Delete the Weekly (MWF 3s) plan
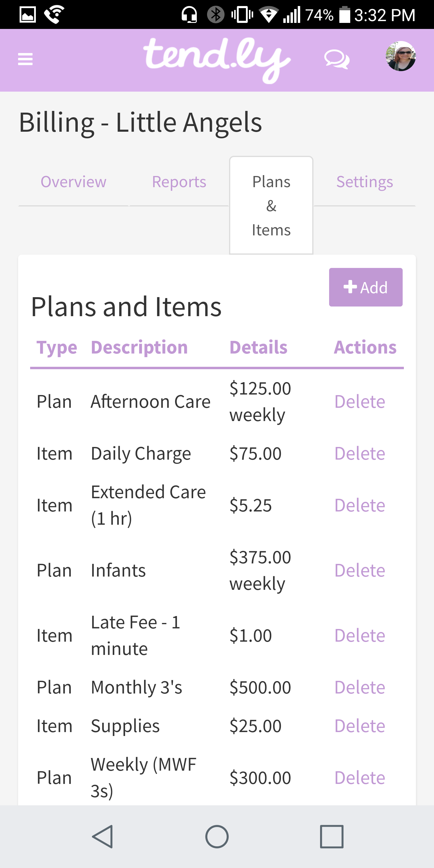The height and width of the screenshot is (868, 434). coord(360,778)
